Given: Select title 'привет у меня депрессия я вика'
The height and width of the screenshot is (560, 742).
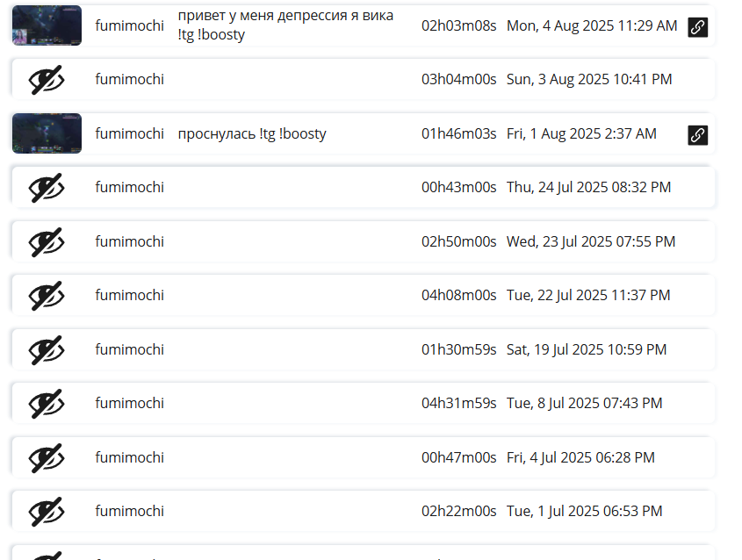Looking at the screenshot, I should tap(285, 16).
